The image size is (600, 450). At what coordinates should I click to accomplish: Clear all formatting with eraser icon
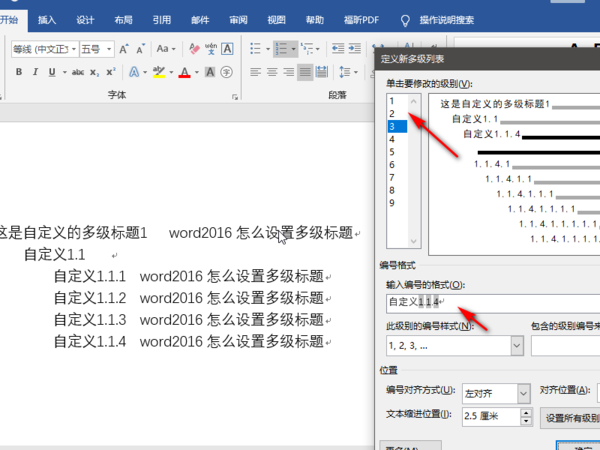(x=194, y=49)
